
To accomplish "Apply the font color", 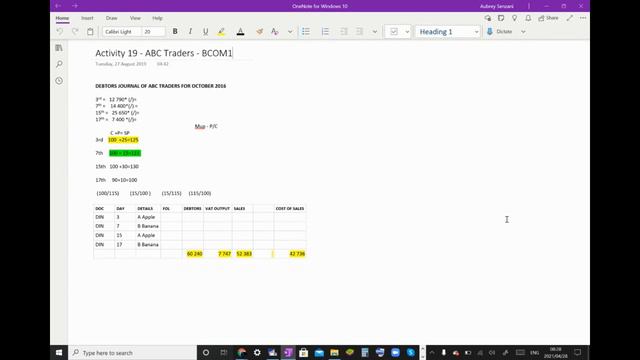I will [x=240, y=31].
